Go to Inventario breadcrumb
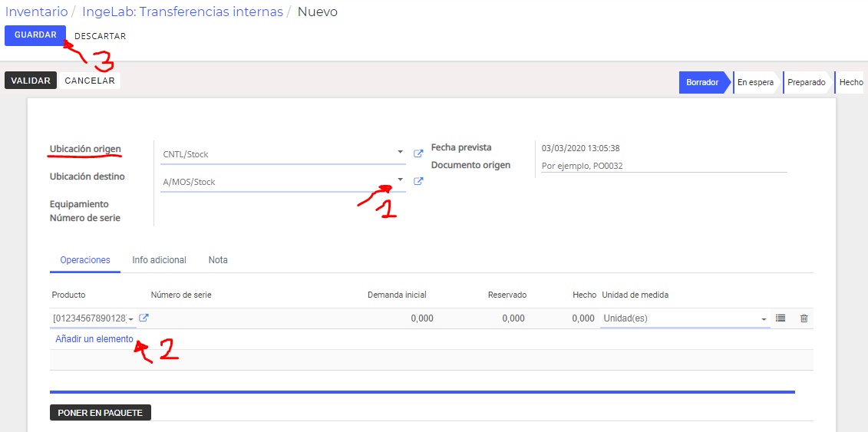This screenshot has height=432, width=868. [x=37, y=12]
